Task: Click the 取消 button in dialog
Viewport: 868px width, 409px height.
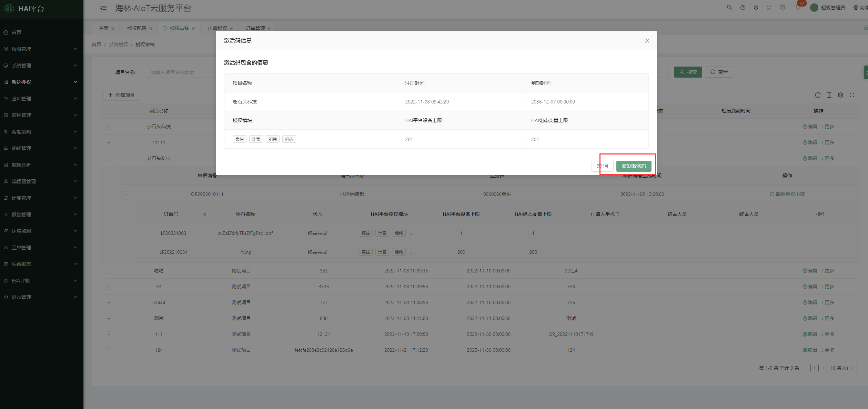Action: [x=602, y=166]
